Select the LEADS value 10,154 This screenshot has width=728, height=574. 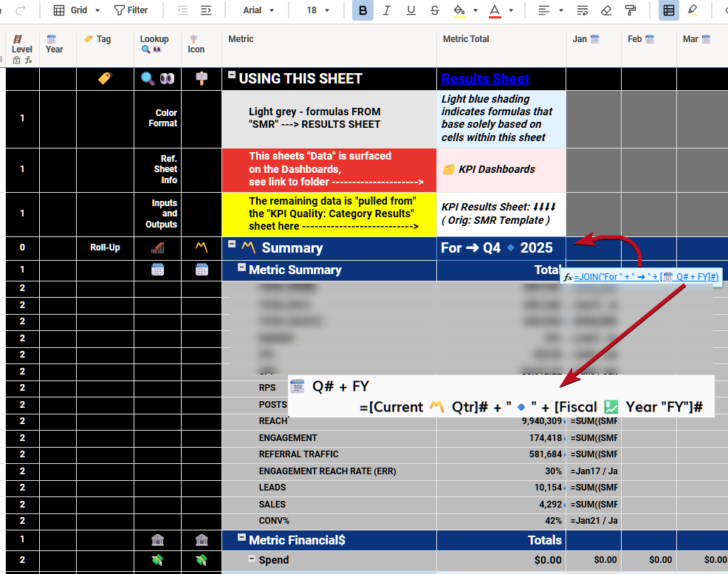[x=548, y=487]
